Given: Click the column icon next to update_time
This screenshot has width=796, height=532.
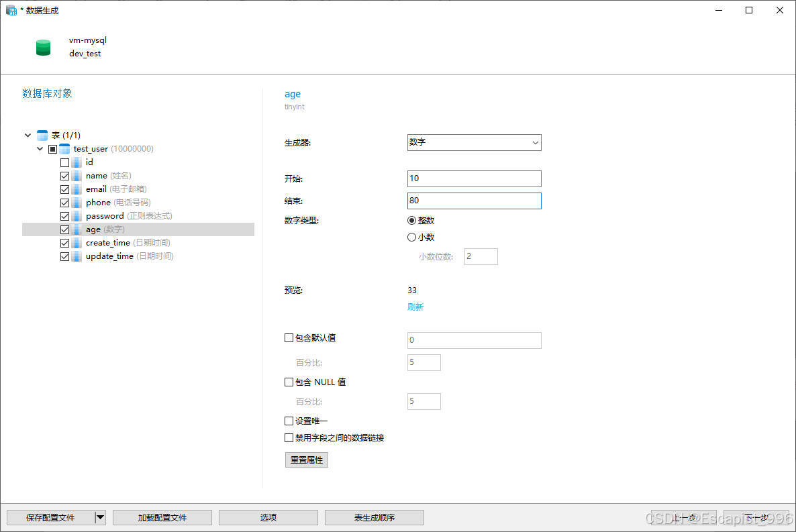Looking at the screenshot, I should tap(77, 256).
